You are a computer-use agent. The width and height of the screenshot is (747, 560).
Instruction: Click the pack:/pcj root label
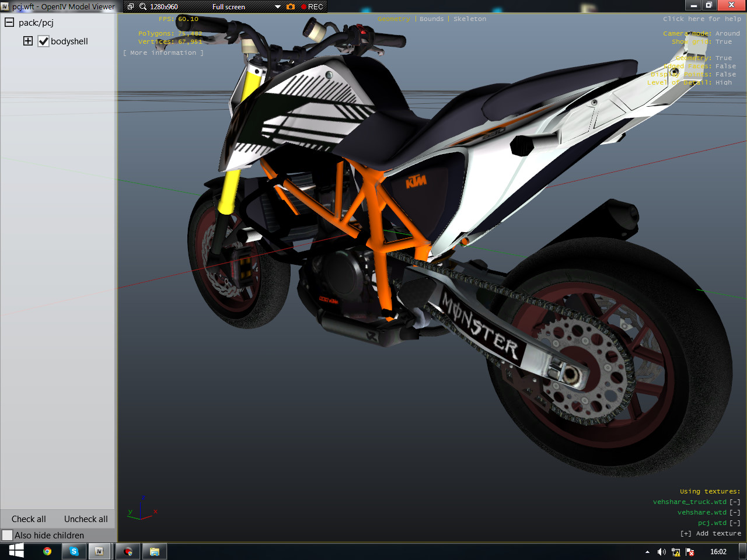[x=36, y=23]
